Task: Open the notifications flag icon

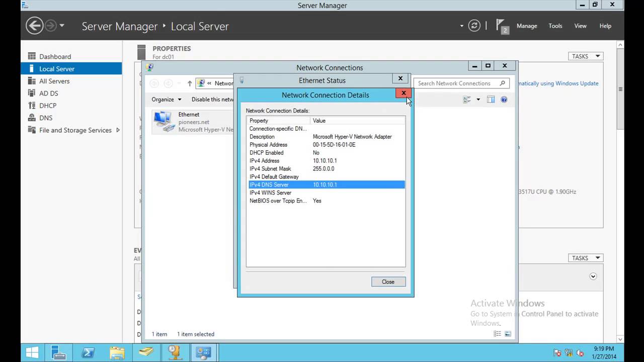Action: [502, 26]
